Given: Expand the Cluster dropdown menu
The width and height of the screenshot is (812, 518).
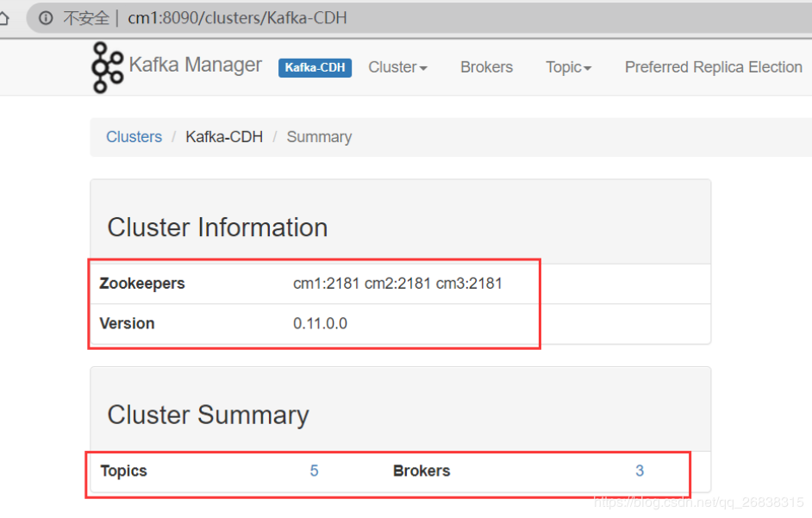Looking at the screenshot, I should click(x=397, y=67).
